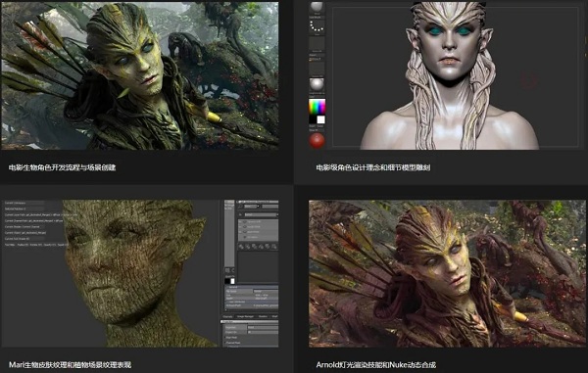
Task: Open caption starting with Arnold灯光渲染技能
Action: (x=375, y=364)
